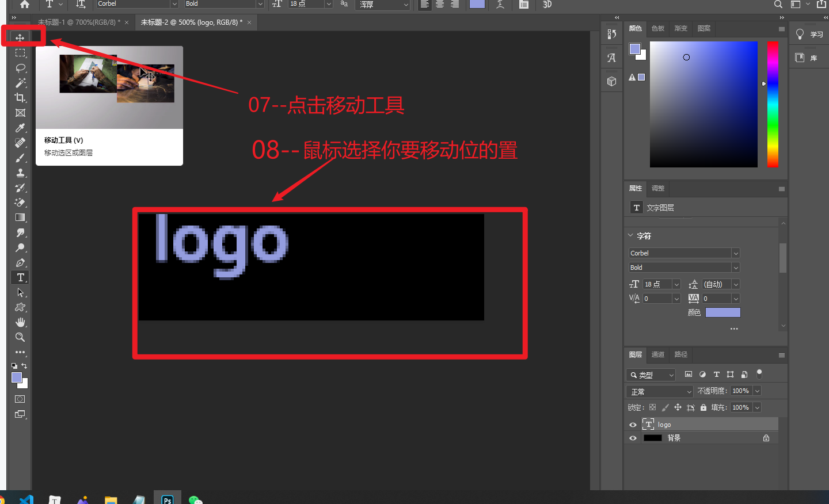Right align text in options bar
Screen dimensions: 829x504
point(454,4)
